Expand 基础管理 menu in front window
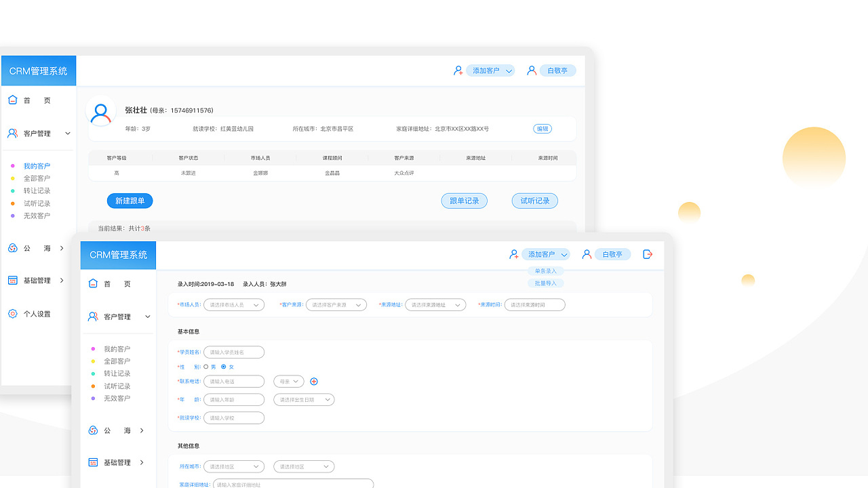The height and width of the screenshot is (488, 868). coord(142,462)
